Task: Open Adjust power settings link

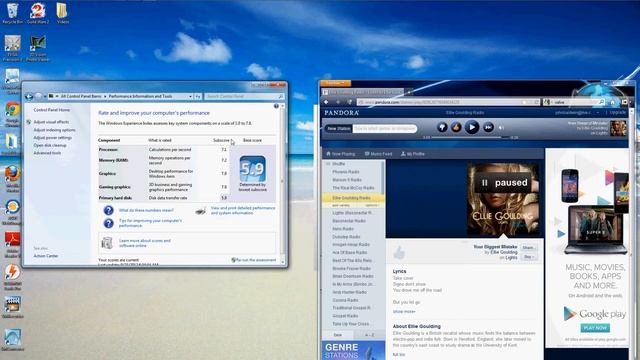Action: 53,138
